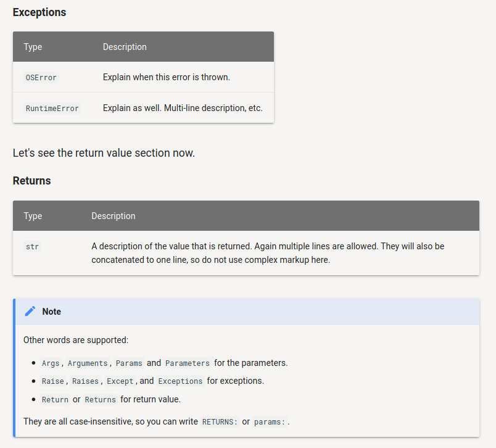Click the Except inline code word
The width and height of the screenshot is (496, 448).
pos(120,381)
